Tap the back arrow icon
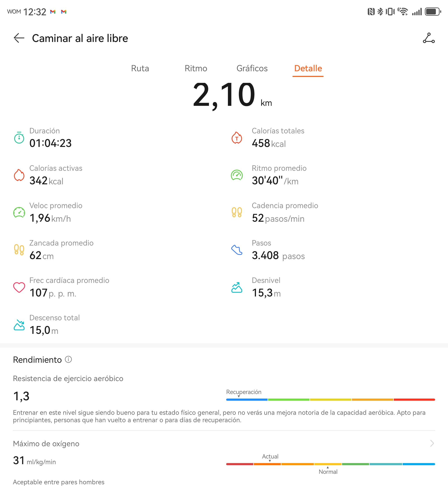The width and height of the screenshot is (448, 488). [x=19, y=38]
